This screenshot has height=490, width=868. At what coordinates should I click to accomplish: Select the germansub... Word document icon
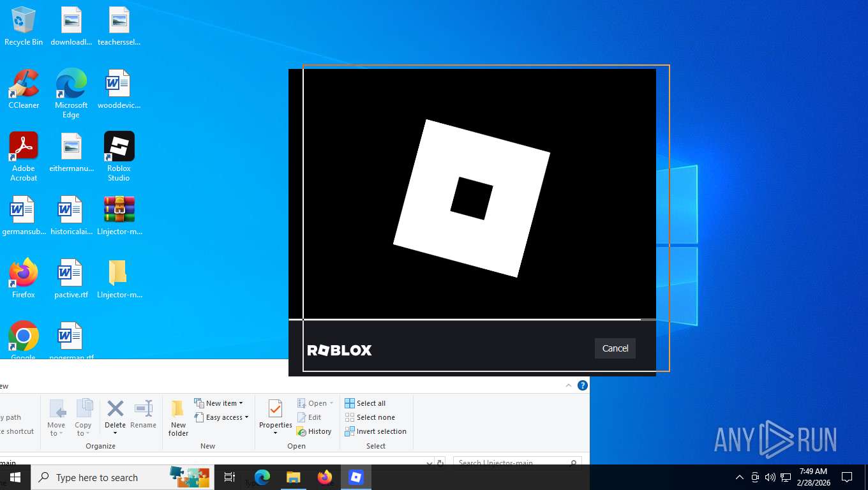tap(24, 216)
